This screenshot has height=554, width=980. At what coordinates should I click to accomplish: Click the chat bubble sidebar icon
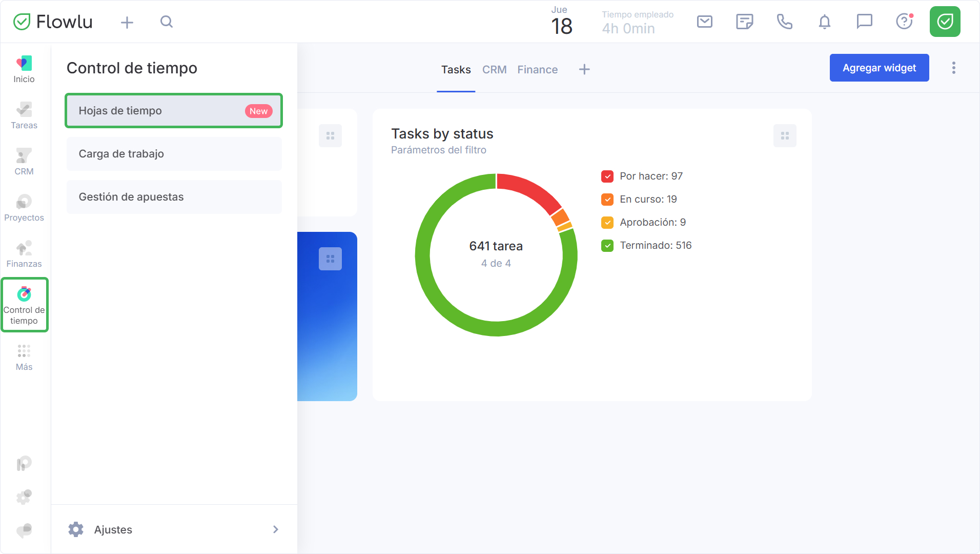pyautogui.click(x=24, y=530)
